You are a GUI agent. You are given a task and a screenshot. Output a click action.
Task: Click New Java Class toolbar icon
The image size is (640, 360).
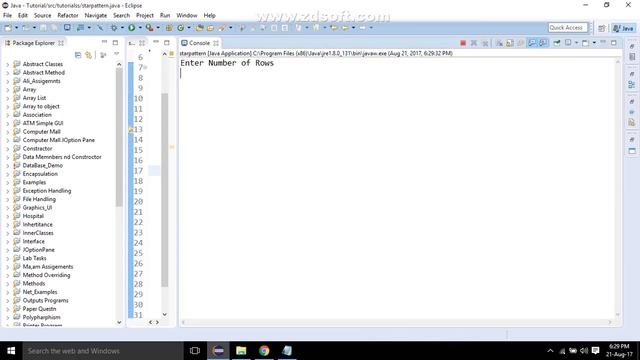click(x=180, y=28)
